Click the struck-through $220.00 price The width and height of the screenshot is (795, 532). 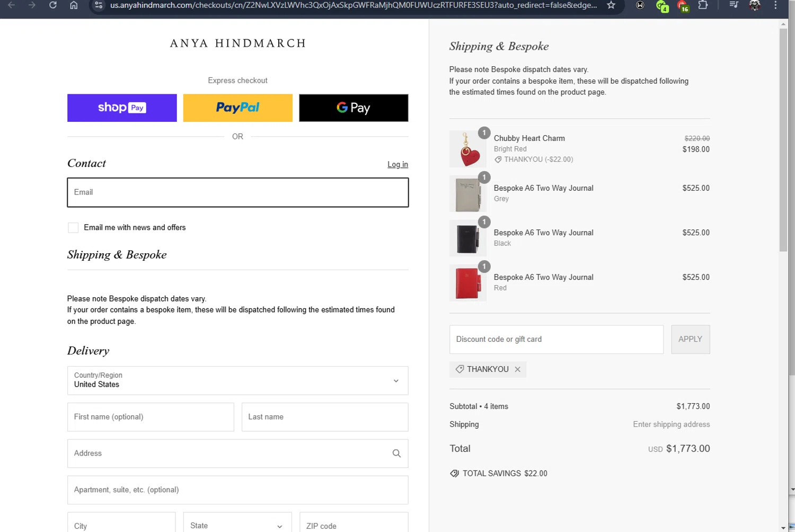click(x=697, y=138)
